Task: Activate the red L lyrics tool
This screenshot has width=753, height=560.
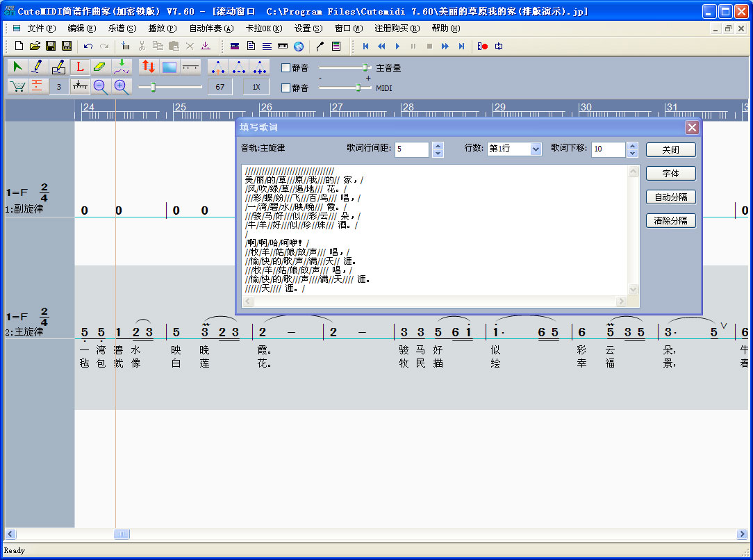Action: pos(80,67)
